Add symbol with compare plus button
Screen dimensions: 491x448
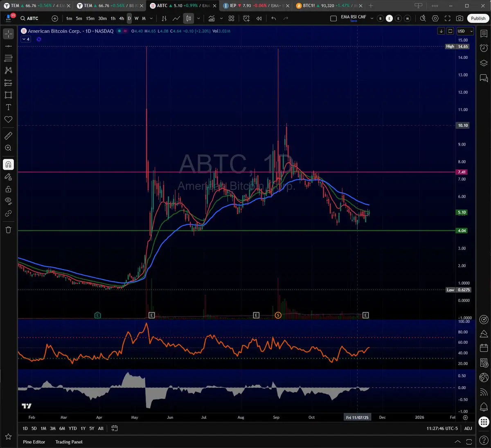click(x=55, y=18)
